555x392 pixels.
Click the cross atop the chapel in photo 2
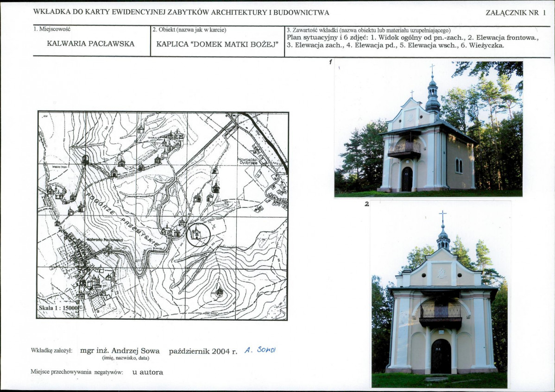(x=443, y=216)
